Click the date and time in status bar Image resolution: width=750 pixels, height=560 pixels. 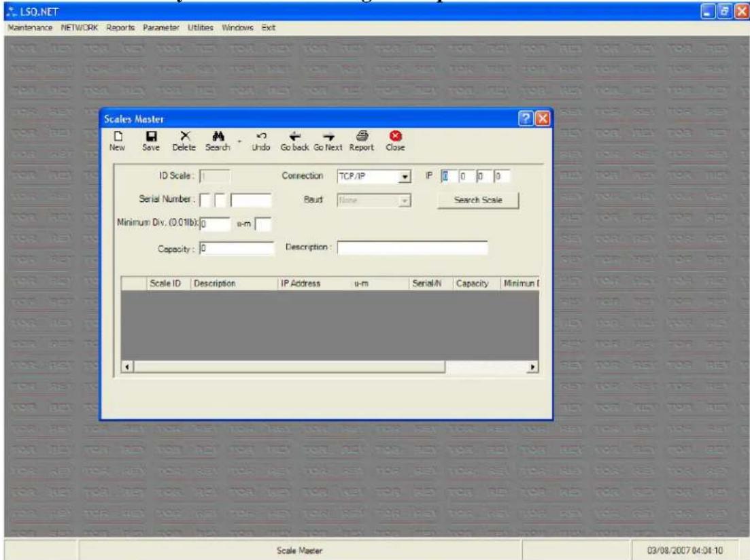(685, 551)
